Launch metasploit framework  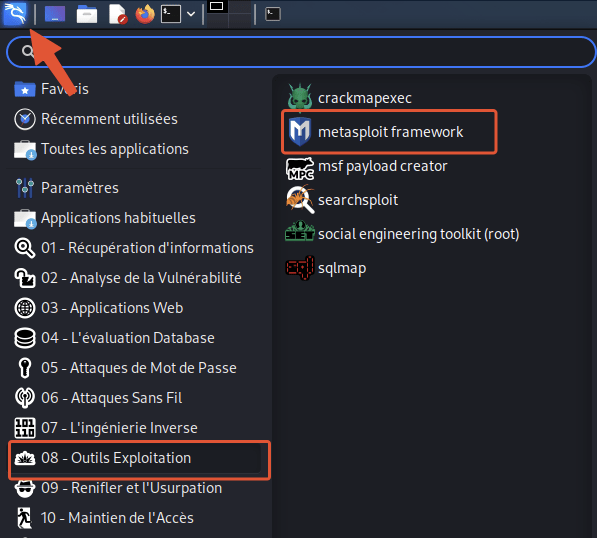(389, 132)
